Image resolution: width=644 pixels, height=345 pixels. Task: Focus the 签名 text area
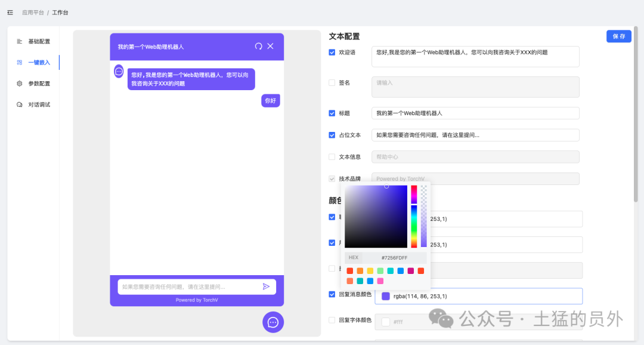[475, 87]
